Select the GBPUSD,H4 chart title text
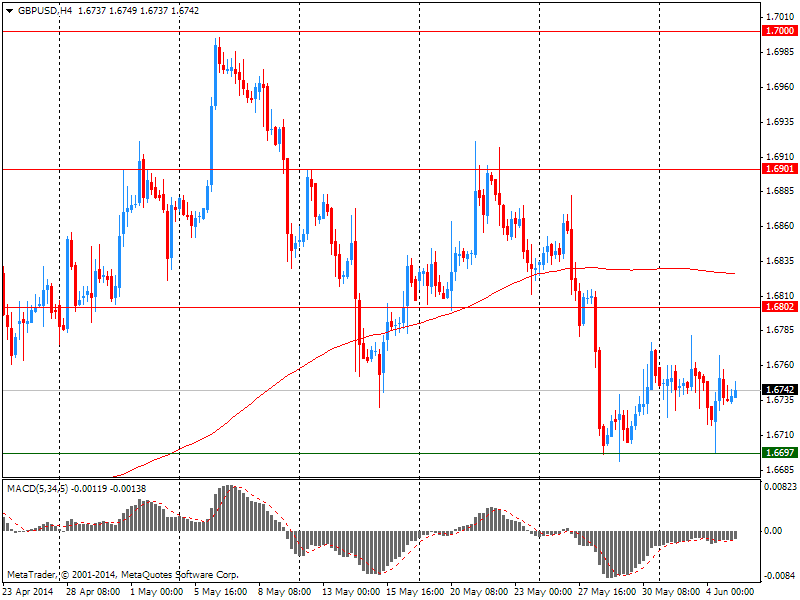This screenshot has width=800, height=600. coord(45,11)
